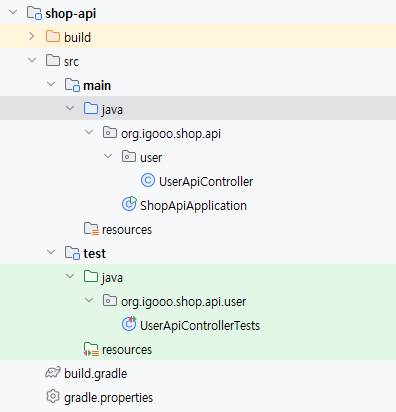This screenshot has width=396, height=412.
Task: Click the user package icon
Action: tap(129, 156)
